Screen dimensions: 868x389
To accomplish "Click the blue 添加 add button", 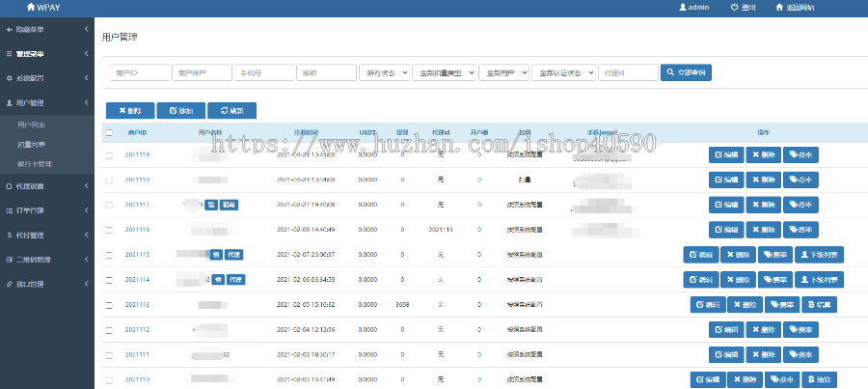I will point(180,111).
